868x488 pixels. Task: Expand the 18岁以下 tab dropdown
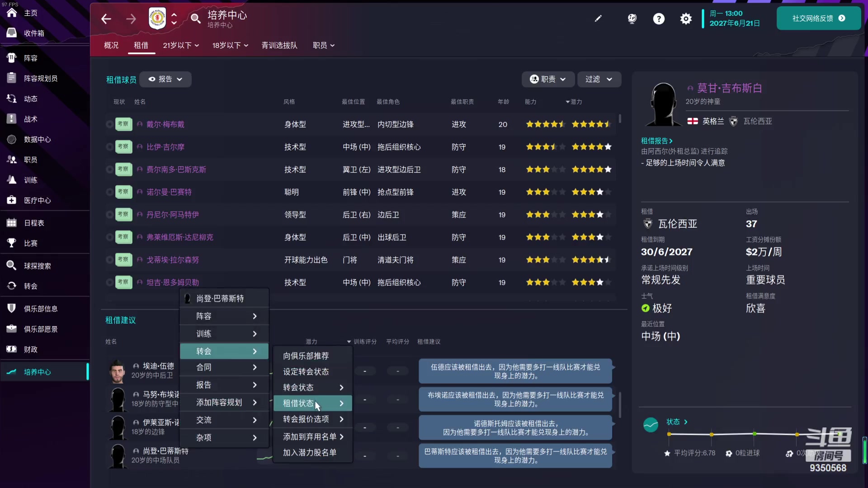click(x=230, y=45)
